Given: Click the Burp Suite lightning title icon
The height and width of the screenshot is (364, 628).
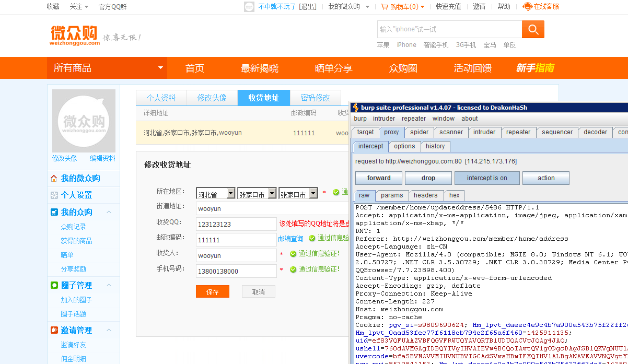Looking at the screenshot, I should tap(356, 108).
